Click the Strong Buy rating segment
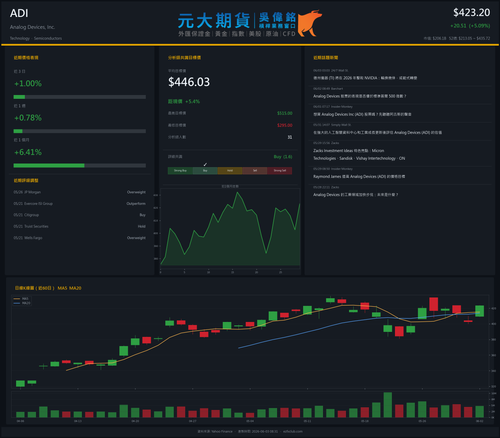Screen dimensions: 500x438 tap(180, 171)
